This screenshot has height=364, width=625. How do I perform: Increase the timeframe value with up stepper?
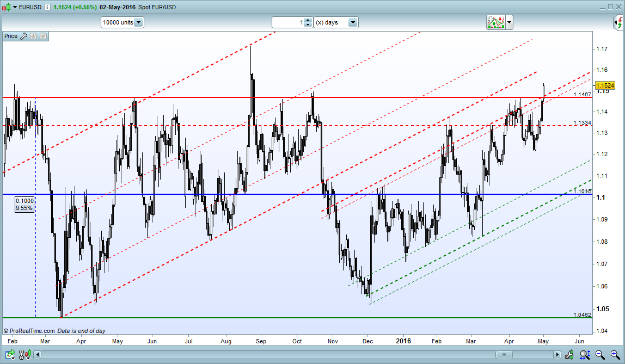[x=308, y=20]
